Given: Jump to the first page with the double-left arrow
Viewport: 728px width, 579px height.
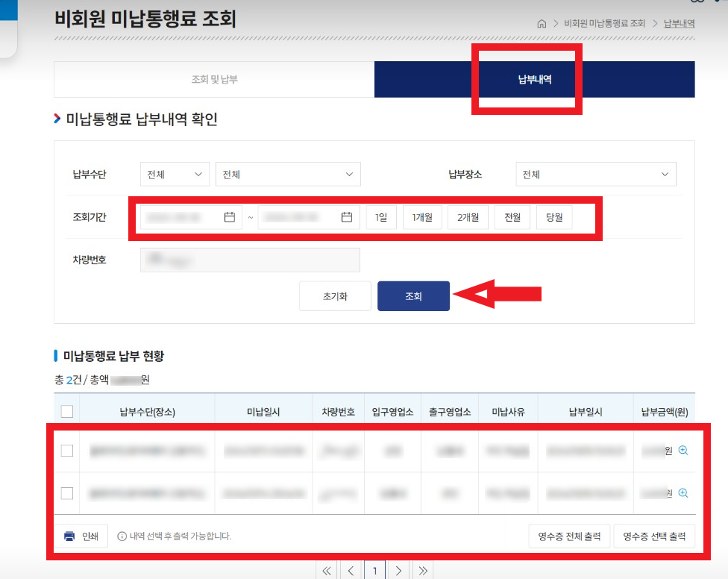Looking at the screenshot, I should (x=326, y=569).
